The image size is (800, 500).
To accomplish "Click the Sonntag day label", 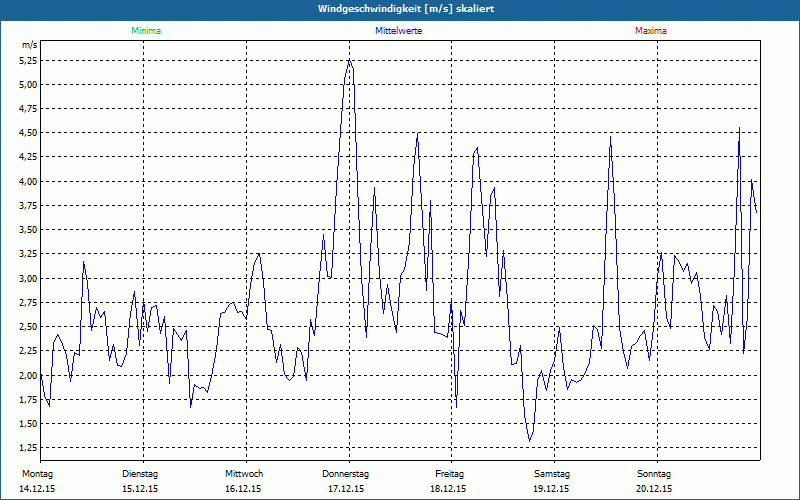I will (654, 474).
